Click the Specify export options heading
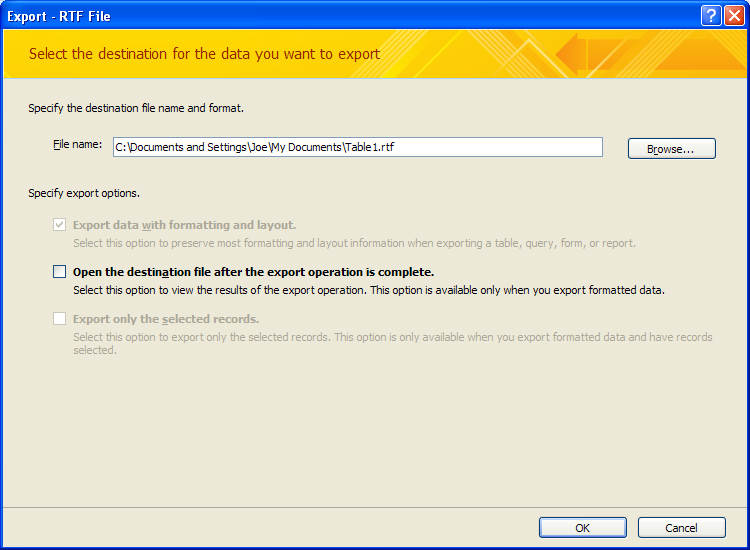The width and height of the screenshot is (750, 550). pos(84,193)
